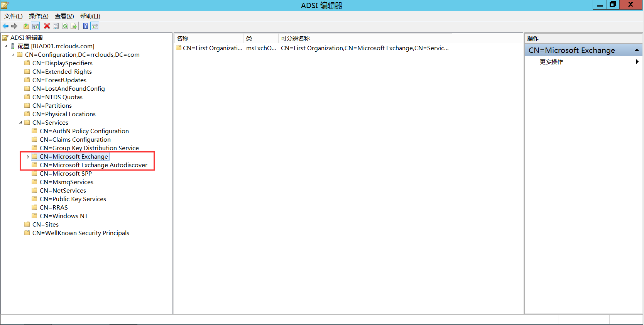The width and height of the screenshot is (644, 325).
Task: Click the 操作 pane header
Action: pyautogui.click(x=583, y=38)
